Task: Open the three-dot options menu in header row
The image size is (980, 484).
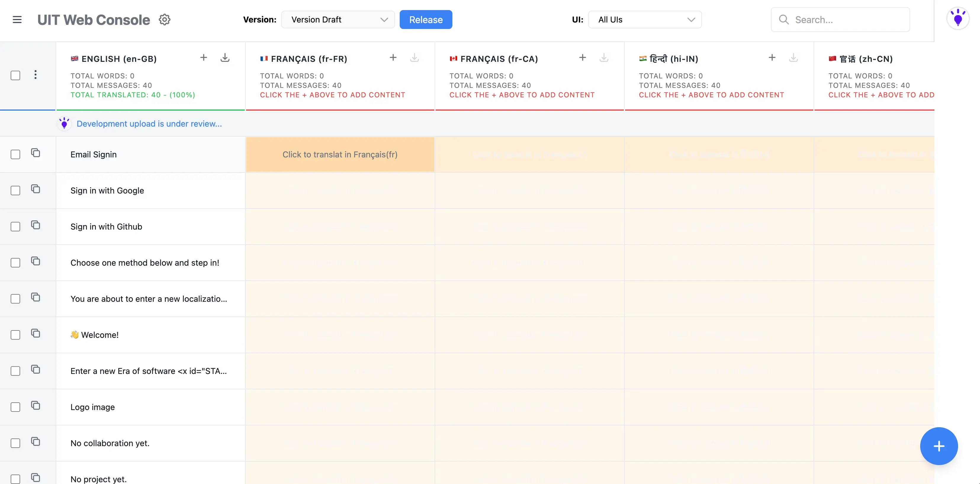Action: point(35,75)
